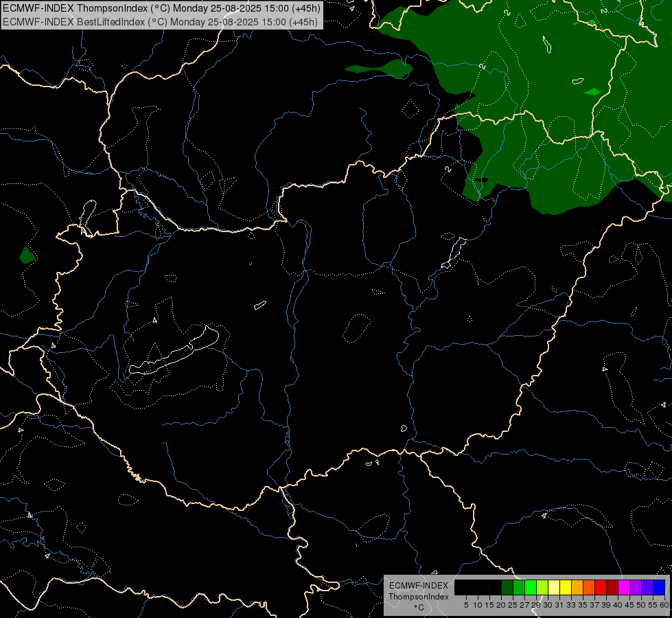Click legend tick value 40

(618, 605)
